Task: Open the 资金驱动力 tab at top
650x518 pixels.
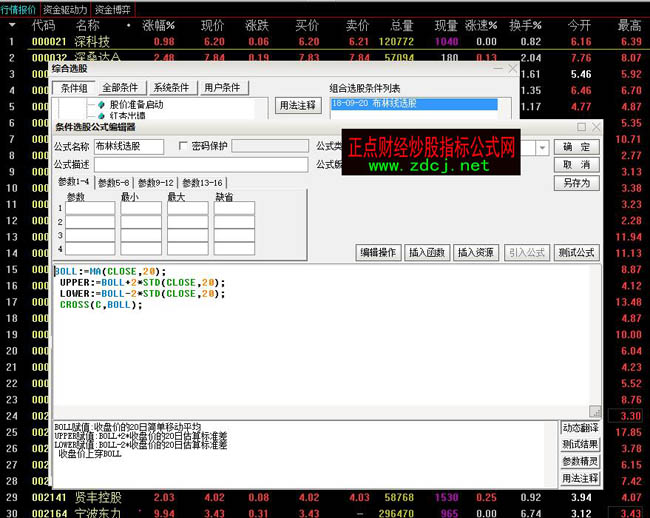Action: pos(66,8)
